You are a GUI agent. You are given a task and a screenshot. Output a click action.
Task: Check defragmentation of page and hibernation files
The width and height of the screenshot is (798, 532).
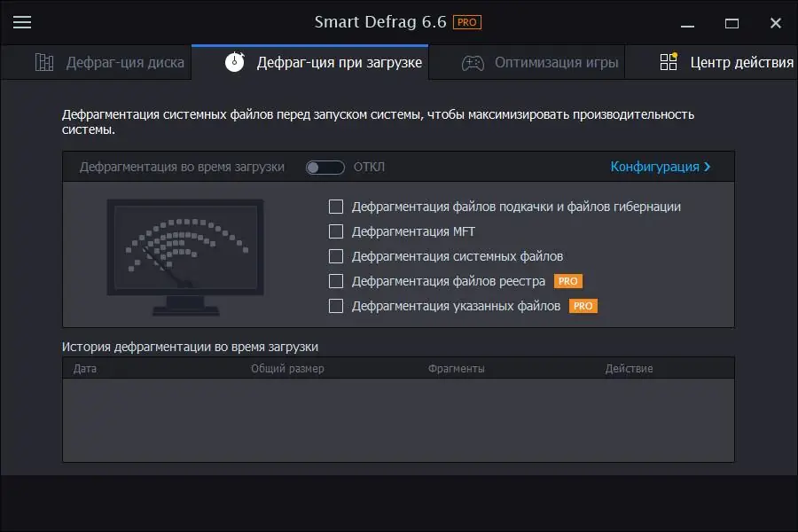[337, 207]
